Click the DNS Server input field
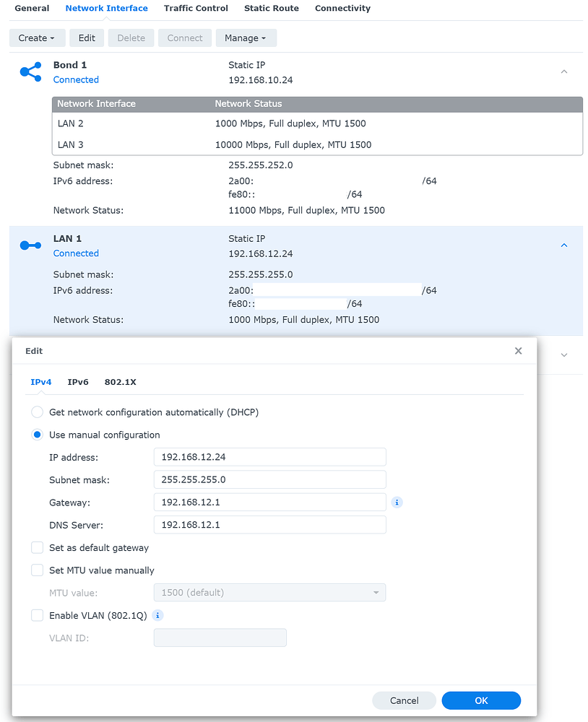588x722 pixels. (269, 525)
